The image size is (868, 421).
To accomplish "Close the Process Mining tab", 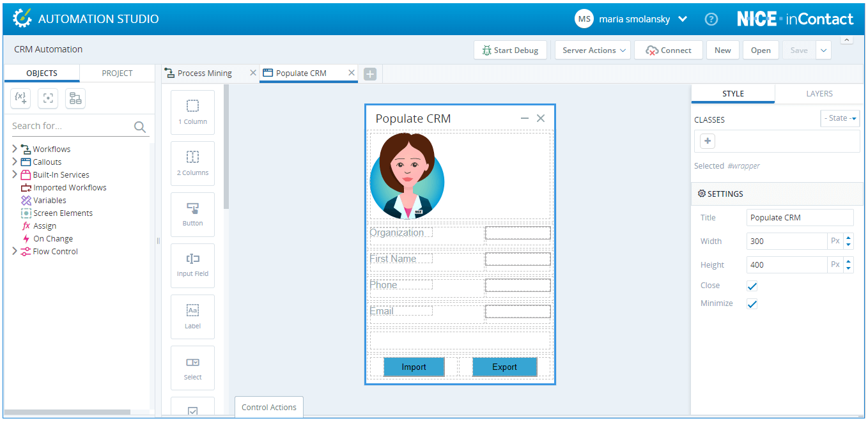I will click(x=252, y=73).
